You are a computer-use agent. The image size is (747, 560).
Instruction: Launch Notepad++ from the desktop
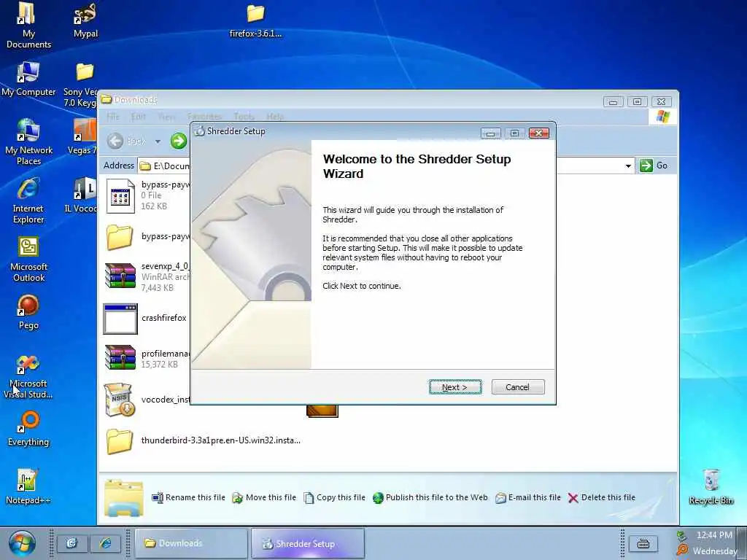pyautogui.click(x=28, y=486)
